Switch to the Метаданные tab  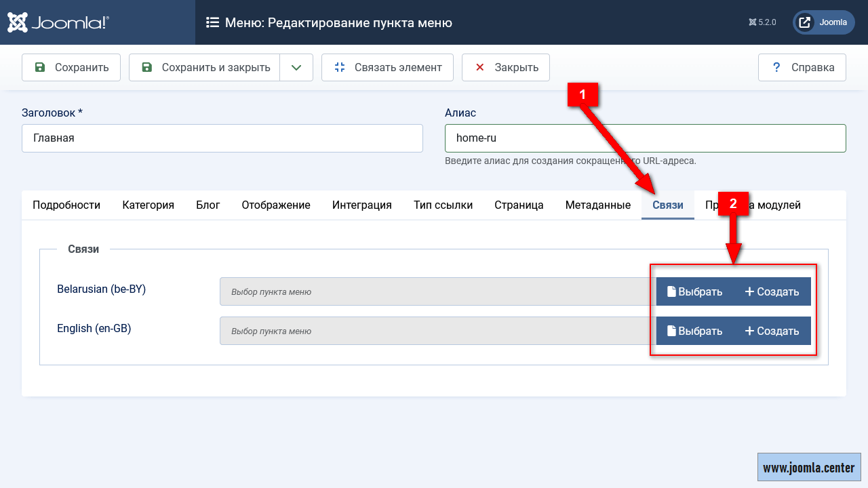click(598, 205)
